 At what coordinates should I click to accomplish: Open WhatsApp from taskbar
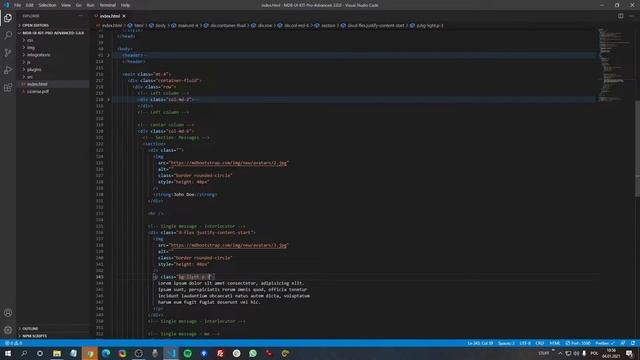point(253,353)
